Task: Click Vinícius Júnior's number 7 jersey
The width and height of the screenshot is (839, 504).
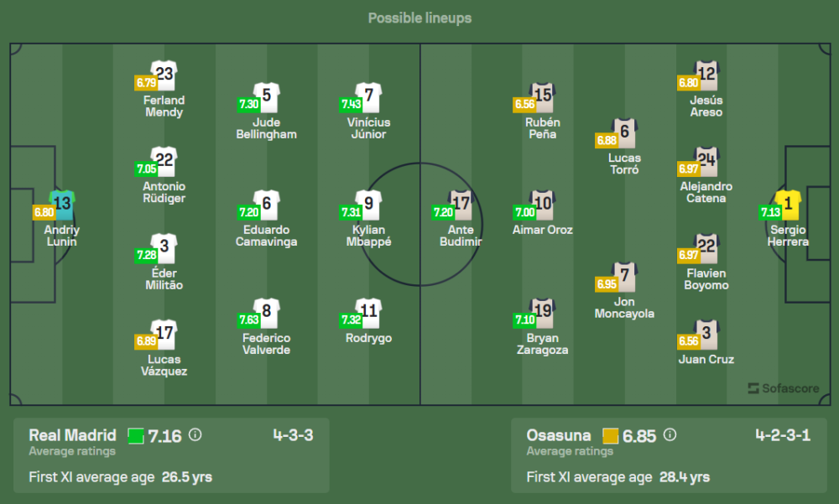Action: click(368, 96)
